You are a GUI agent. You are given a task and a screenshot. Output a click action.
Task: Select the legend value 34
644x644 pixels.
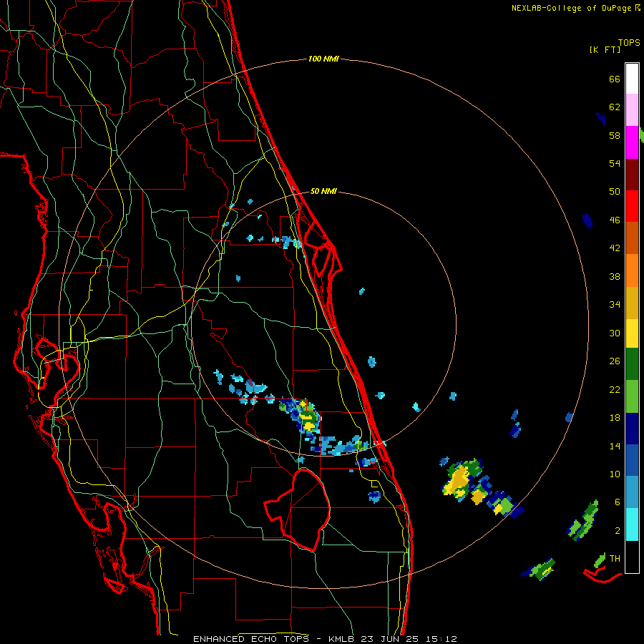click(615, 304)
